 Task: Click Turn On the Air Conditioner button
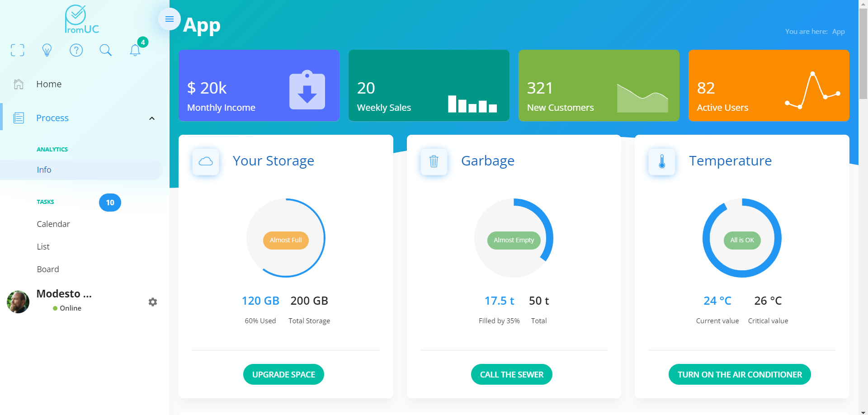point(739,374)
